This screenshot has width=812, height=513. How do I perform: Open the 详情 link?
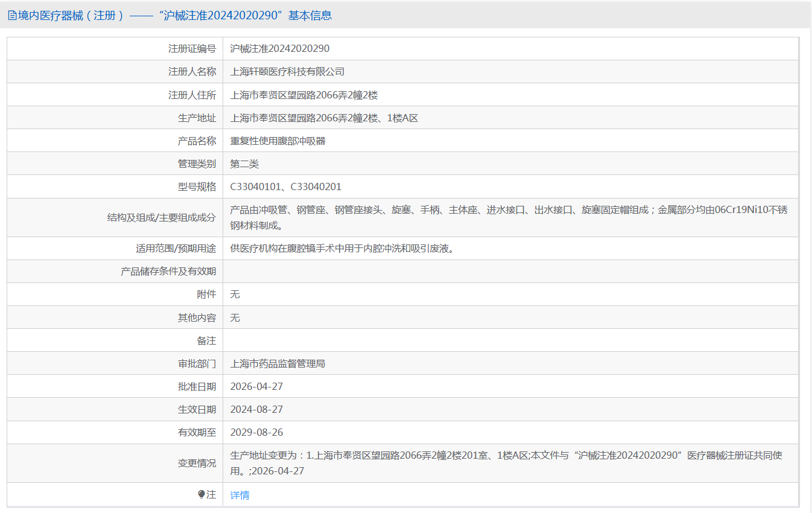pos(239,495)
